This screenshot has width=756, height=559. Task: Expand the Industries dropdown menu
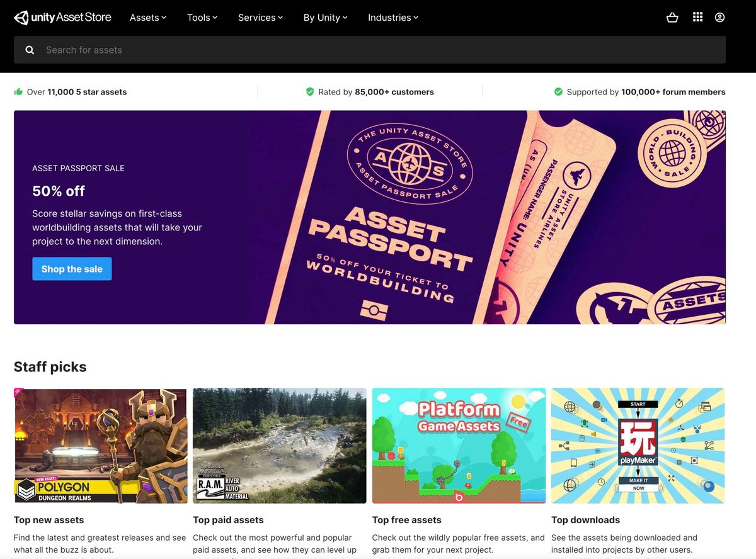click(393, 18)
